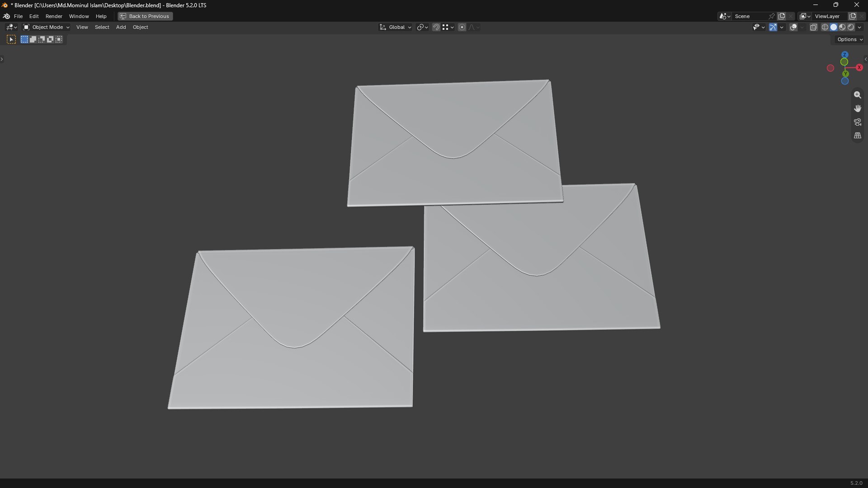Image resolution: width=868 pixels, height=488 pixels.
Task: Switch to rendered viewport shading
Action: tap(851, 27)
